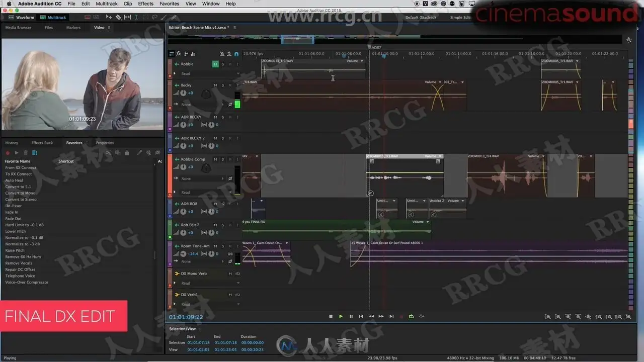Apply the Voice-Over Compressor favorite

[27, 282]
